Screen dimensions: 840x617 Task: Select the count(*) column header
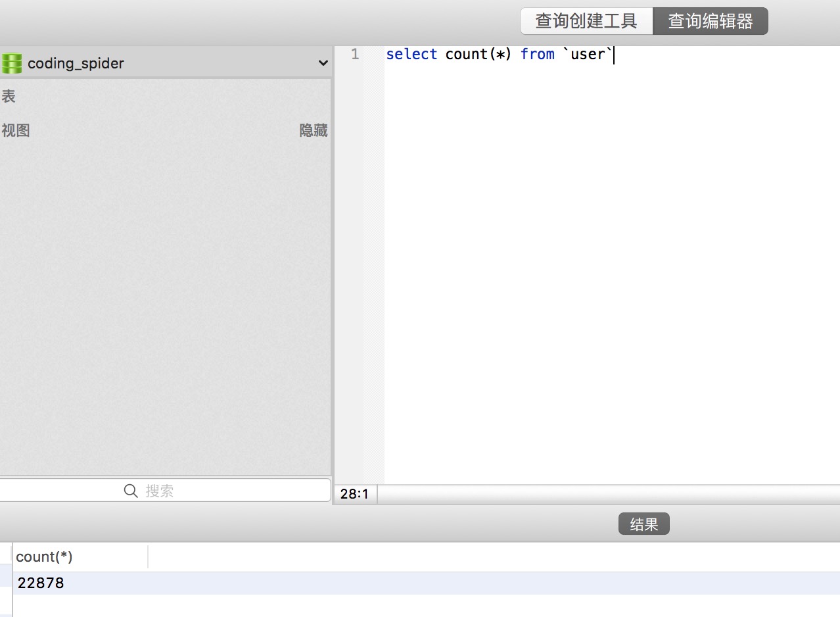[x=80, y=556]
